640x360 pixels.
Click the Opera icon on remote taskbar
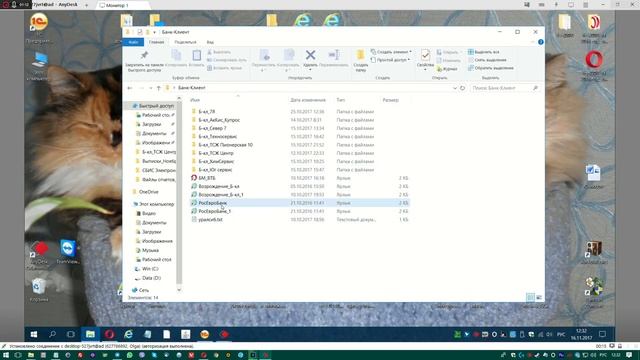tap(109, 334)
